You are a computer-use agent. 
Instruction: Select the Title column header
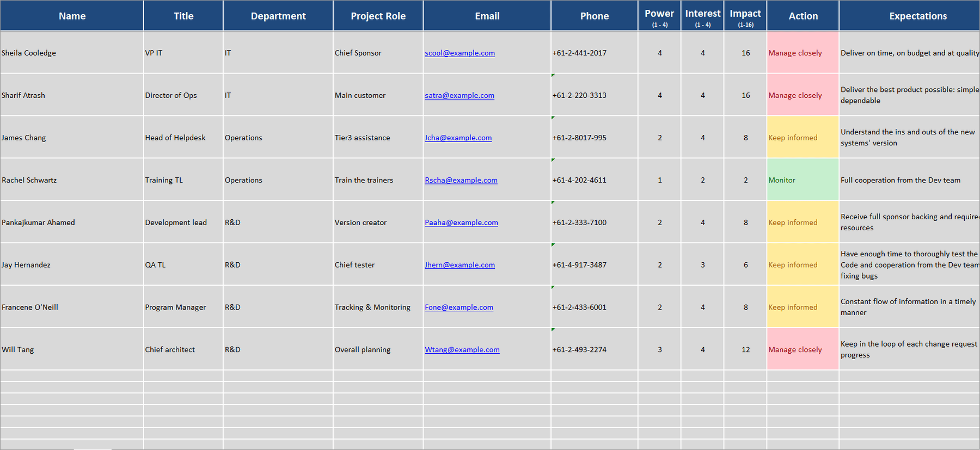tap(183, 16)
